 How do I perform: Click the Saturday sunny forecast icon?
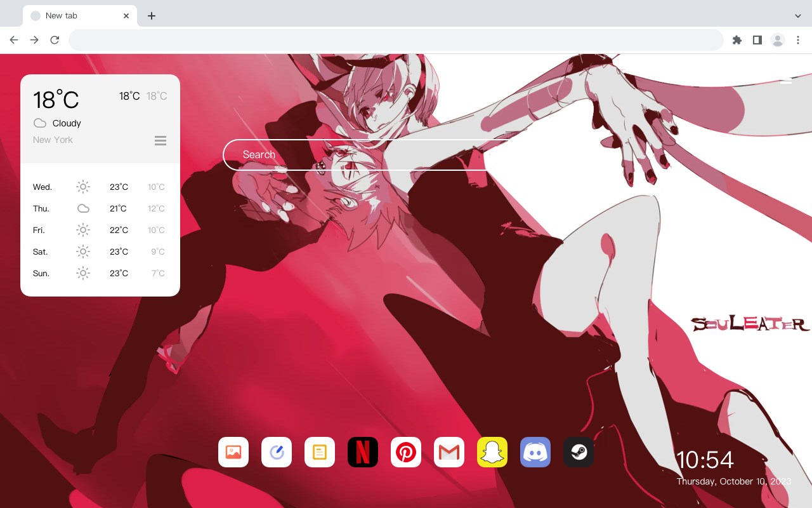[83, 251]
